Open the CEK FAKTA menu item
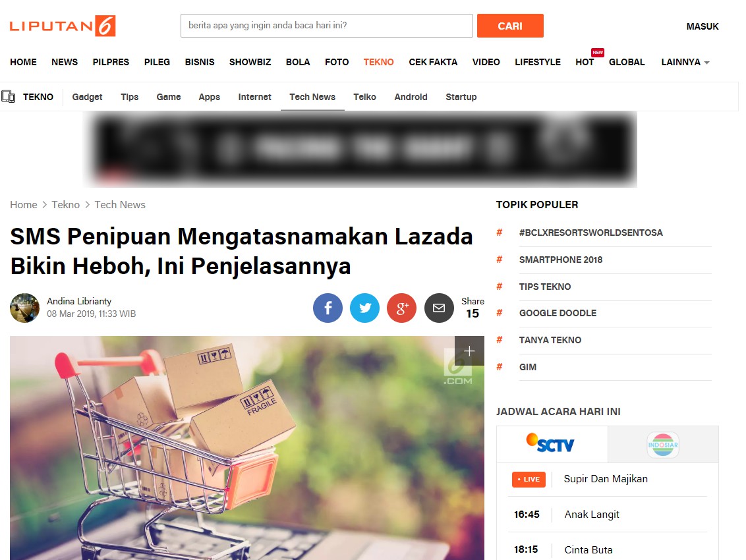Image resolution: width=746 pixels, height=560 pixels. 433,63
